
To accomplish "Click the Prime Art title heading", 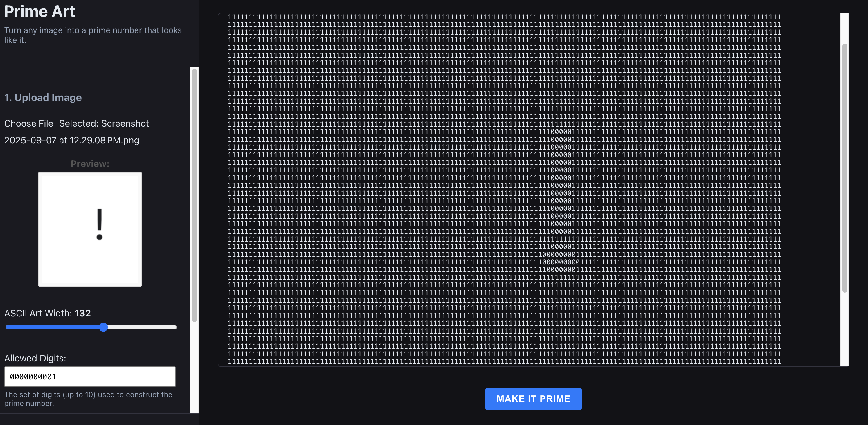I will pos(39,11).
